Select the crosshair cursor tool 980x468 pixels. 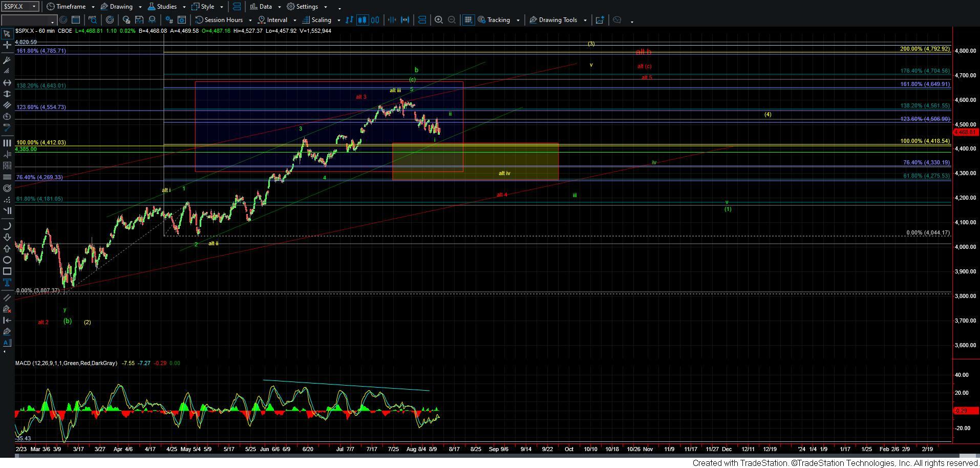(x=7, y=45)
